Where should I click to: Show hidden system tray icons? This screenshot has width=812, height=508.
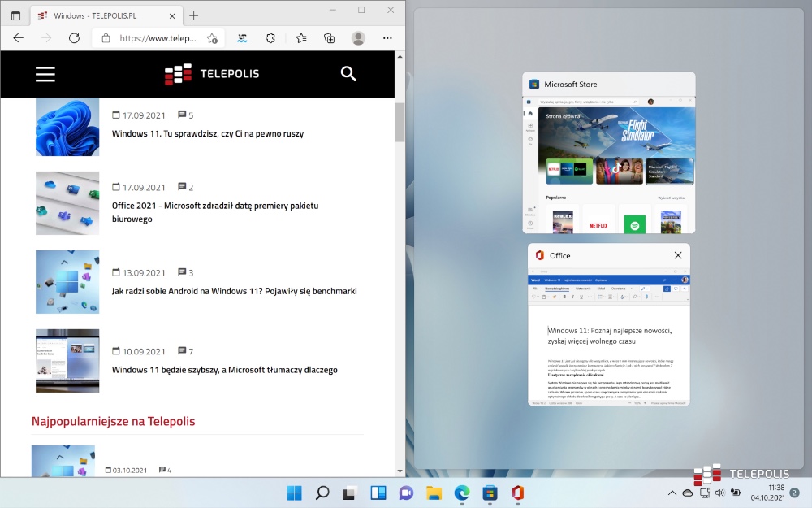pyautogui.click(x=672, y=493)
